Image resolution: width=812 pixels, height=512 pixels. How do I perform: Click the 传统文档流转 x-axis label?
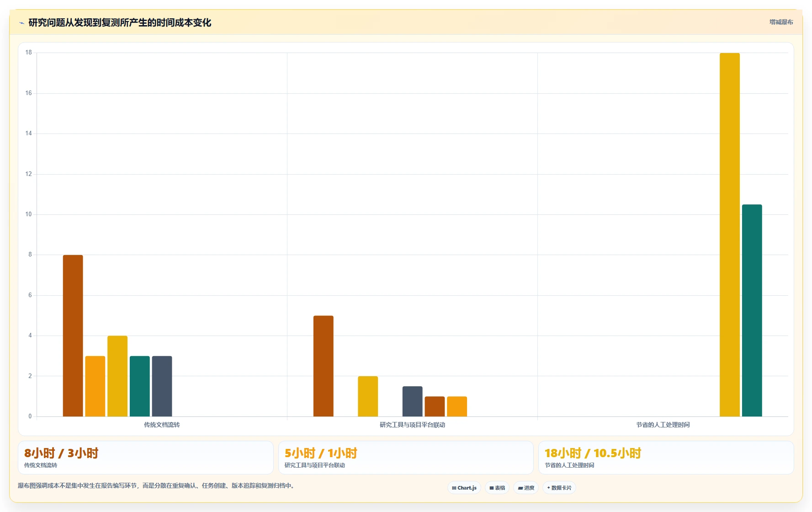[162, 425]
